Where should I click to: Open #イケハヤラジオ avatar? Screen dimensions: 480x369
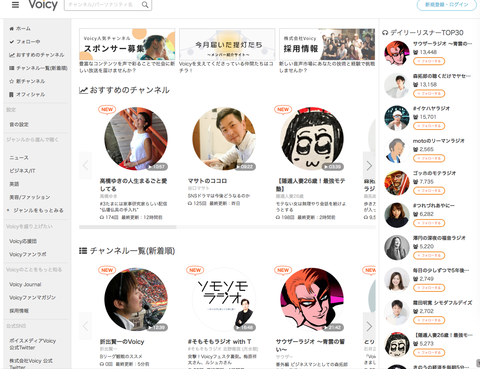(397, 118)
